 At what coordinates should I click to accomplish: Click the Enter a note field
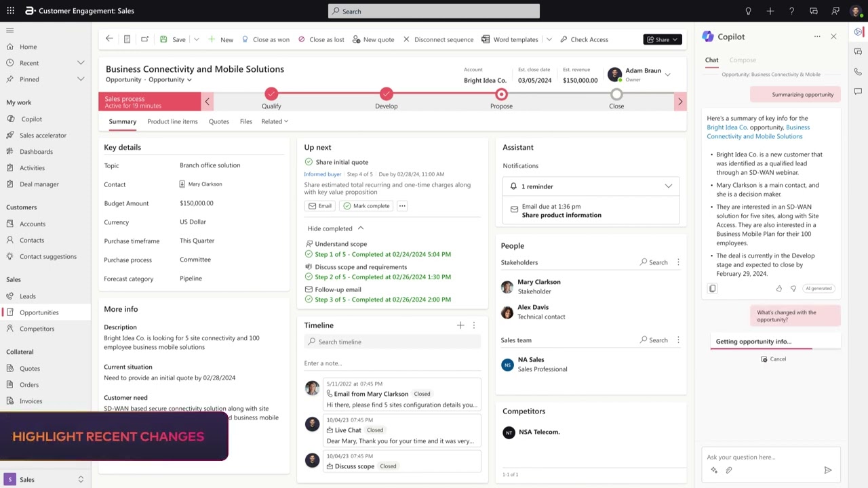[393, 363]
